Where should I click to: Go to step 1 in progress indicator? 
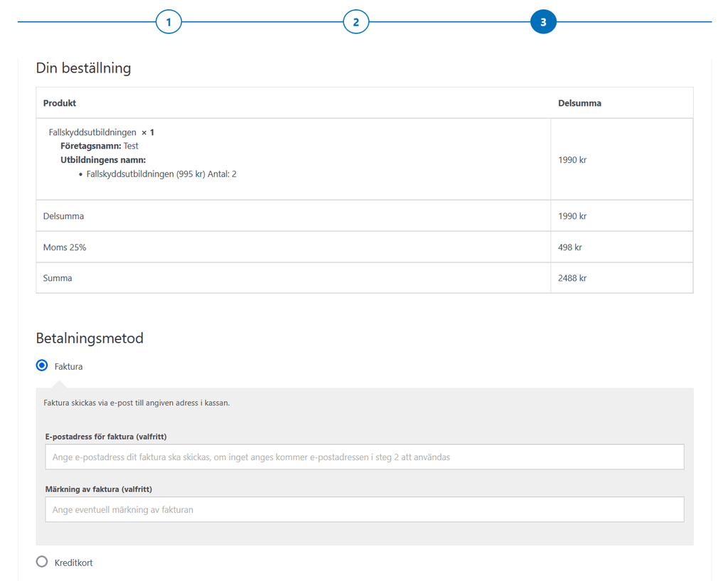(x=168, y=22)
